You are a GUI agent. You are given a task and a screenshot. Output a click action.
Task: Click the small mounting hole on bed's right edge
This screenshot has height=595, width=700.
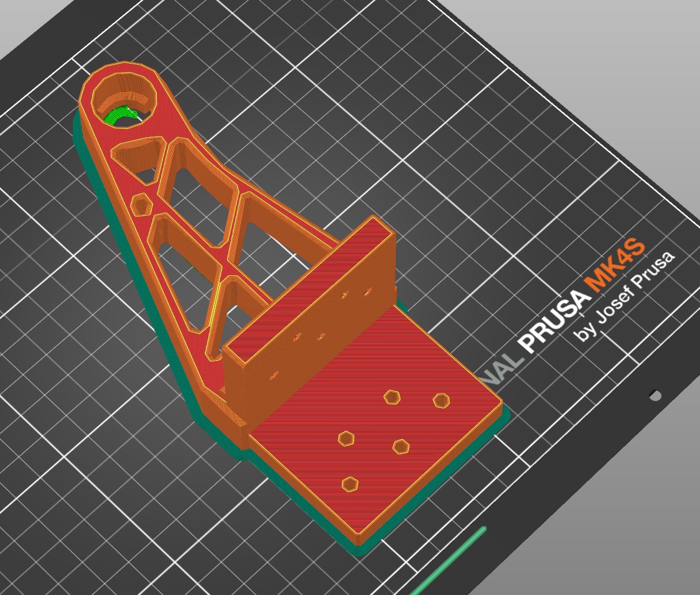(655, 395)
